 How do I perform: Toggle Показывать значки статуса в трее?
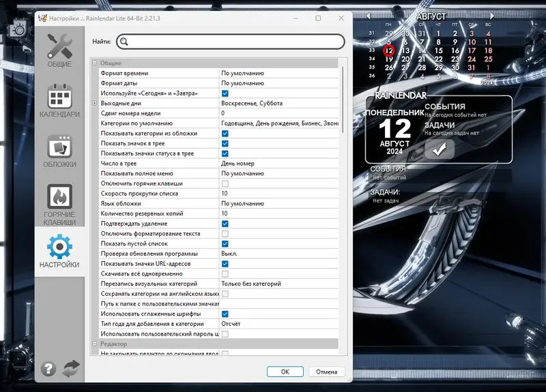coord(225,153)
